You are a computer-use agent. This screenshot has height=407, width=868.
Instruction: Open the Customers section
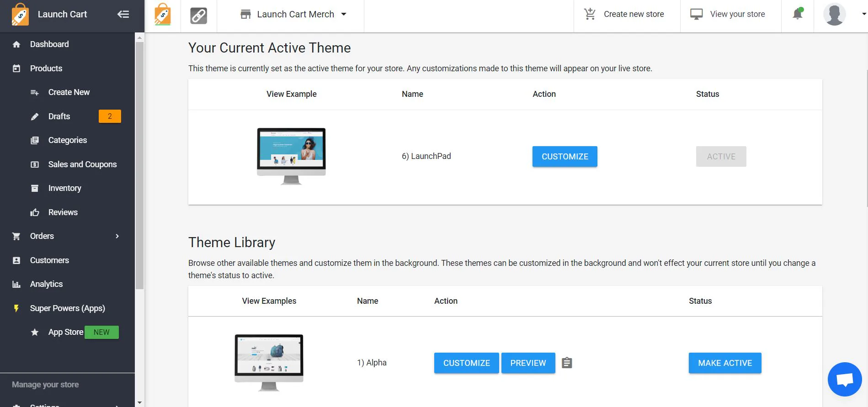49,260
